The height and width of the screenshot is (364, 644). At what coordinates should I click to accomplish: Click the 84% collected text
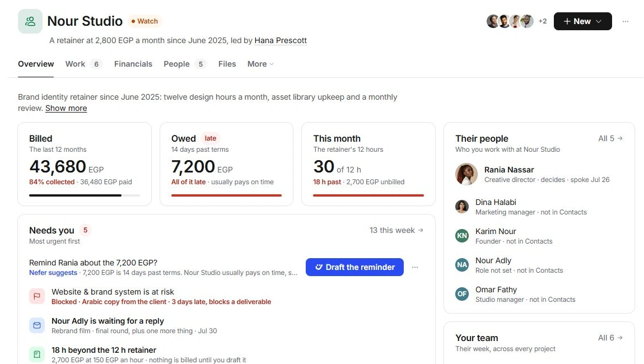click(52, 182)
